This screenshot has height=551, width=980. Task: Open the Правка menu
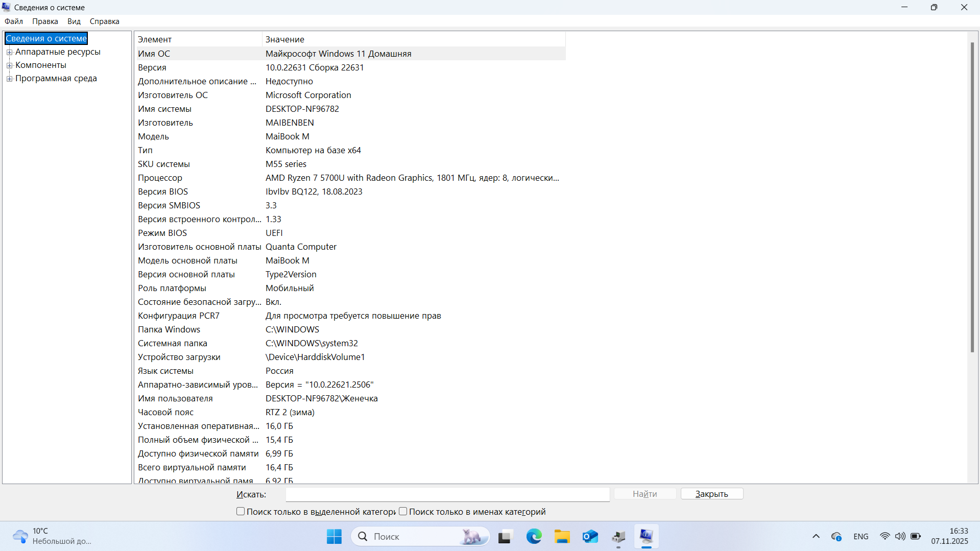point(45,21)
